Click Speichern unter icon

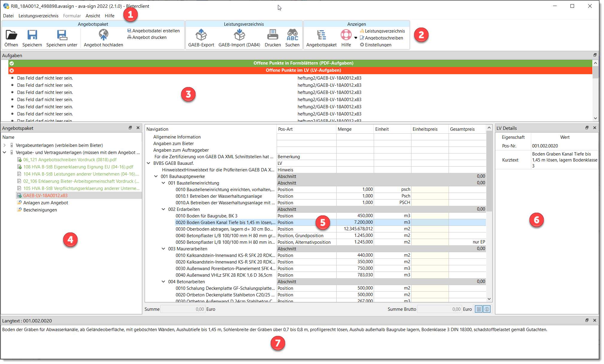point(62,35)
